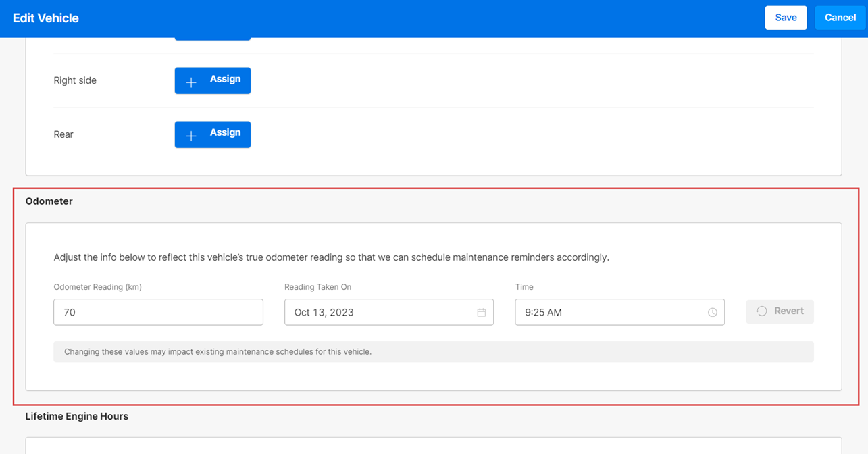Click the circular arrow Revert icon
Viewport: 868px width, 454px height.
[x=761, y=311]
